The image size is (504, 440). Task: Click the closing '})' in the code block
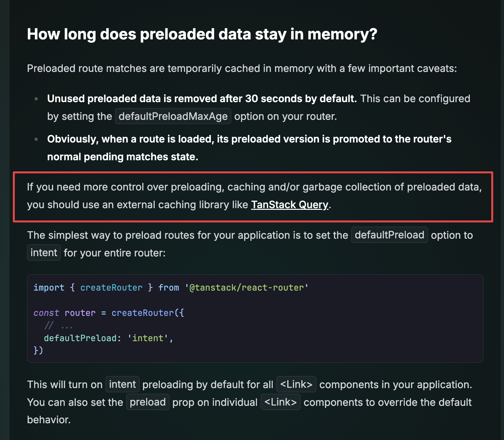click(x=38, y=351)
